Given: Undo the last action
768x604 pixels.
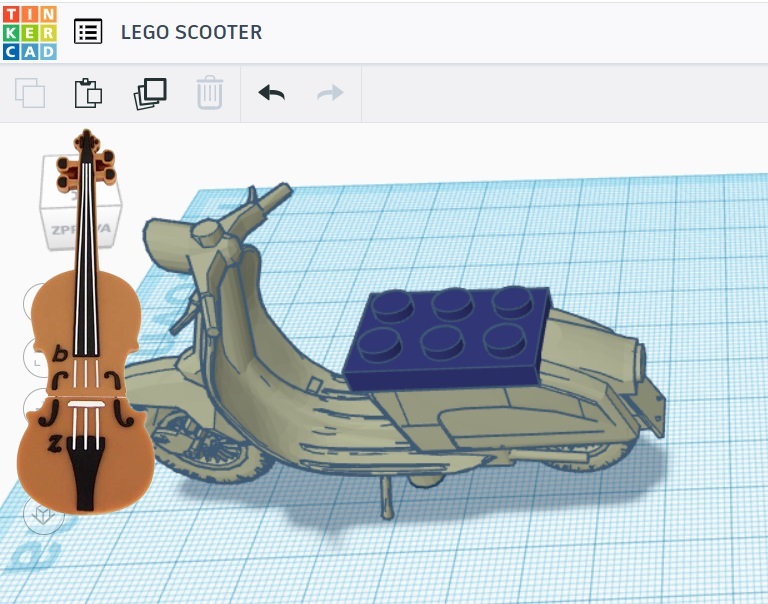Looking at the screenshot, I should tap(272, 93).
